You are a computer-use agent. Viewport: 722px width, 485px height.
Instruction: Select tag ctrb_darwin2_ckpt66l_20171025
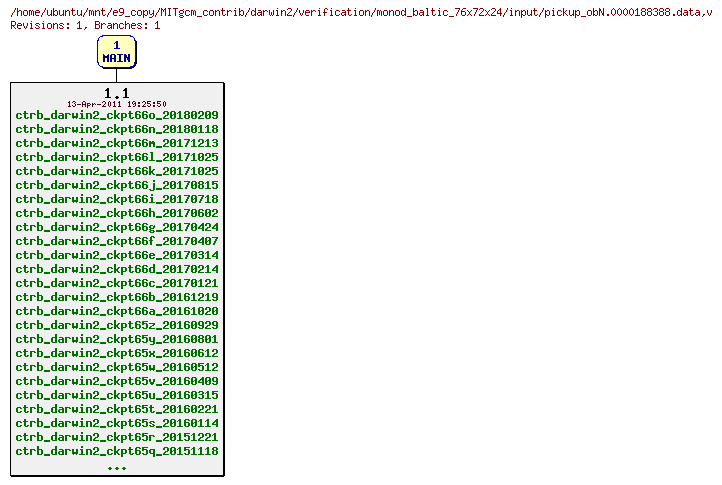pos(117,157)
